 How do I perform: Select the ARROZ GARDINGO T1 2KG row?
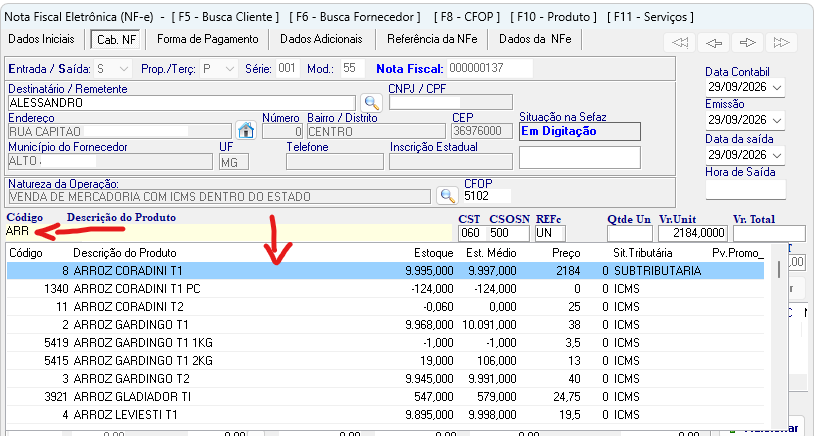click(x=385, y=361)
